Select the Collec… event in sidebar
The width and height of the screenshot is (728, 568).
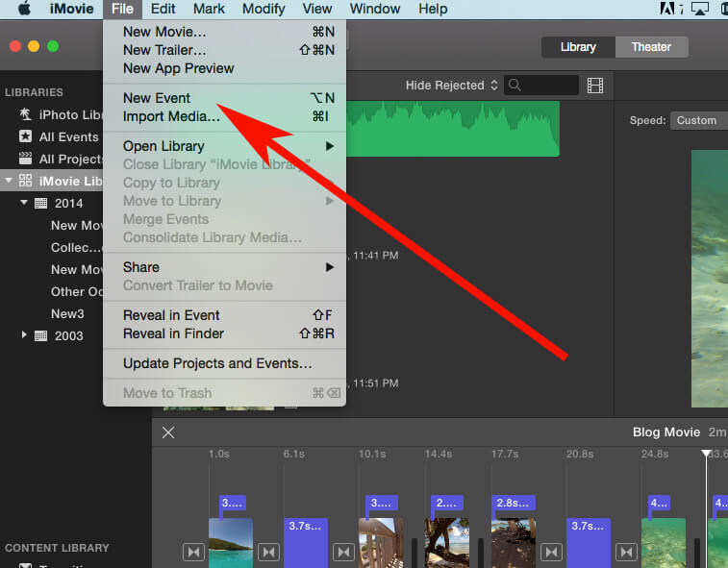[x=76, y=247]
